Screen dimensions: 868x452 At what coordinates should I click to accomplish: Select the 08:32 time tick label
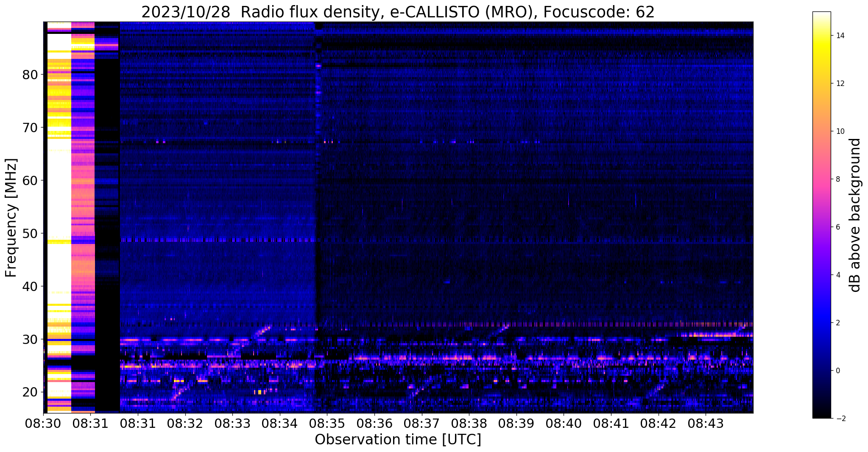[185, 424]
